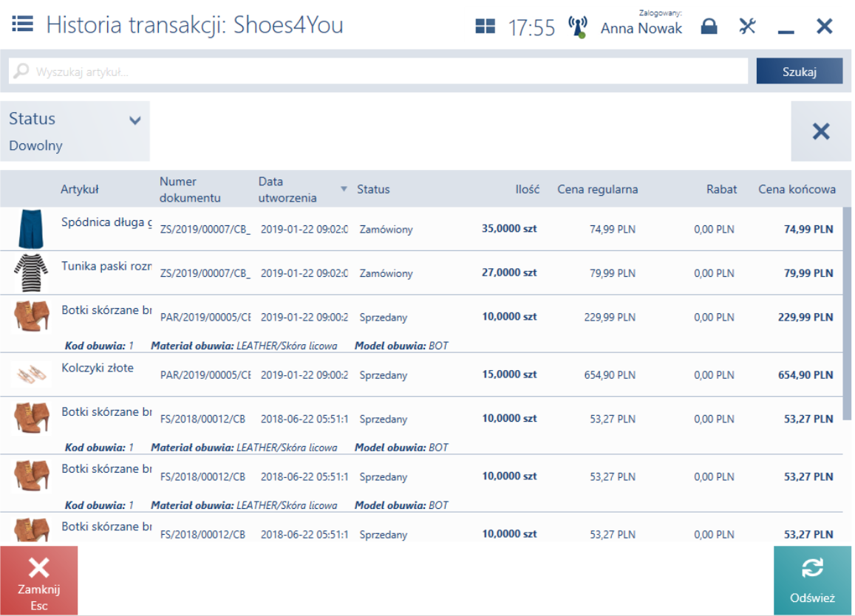This screenshot has height=616, width=855.
Task: Click Zamówiony status of Spódnica row
Action: click(x=386, y=229)
